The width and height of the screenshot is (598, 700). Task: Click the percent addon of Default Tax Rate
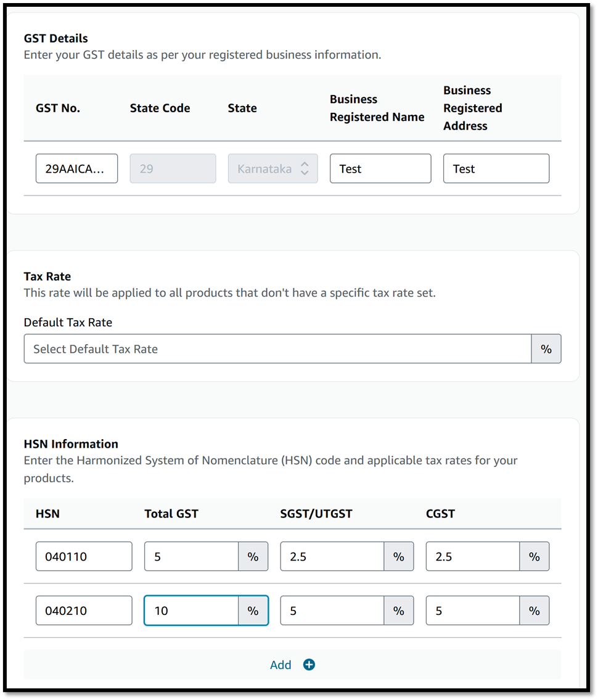[546, 349]
